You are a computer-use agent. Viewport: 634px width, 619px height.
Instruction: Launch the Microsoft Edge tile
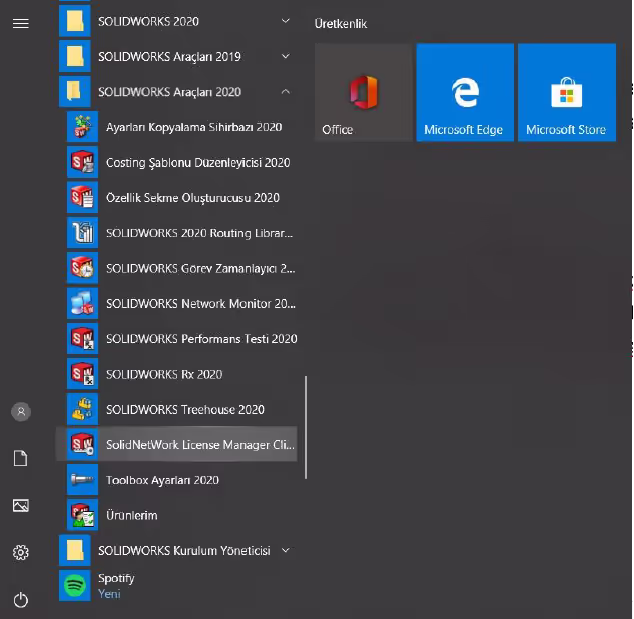[465, 93]
